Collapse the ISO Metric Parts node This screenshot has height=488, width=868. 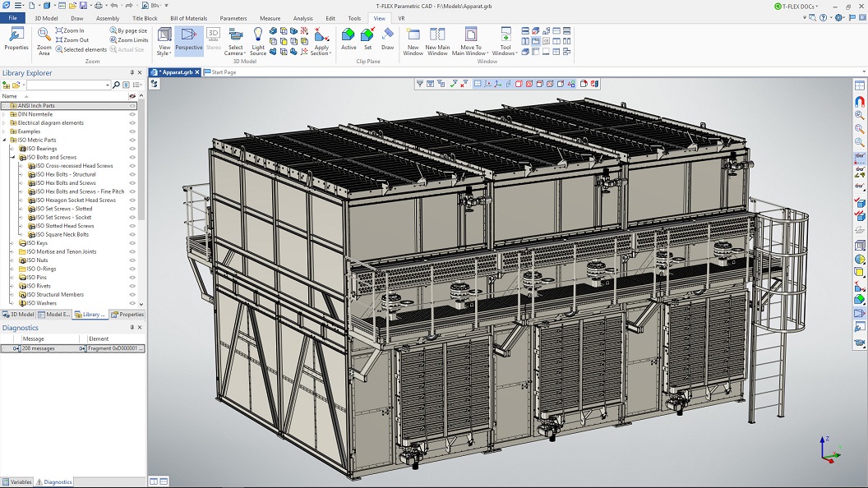coord(4,140)
